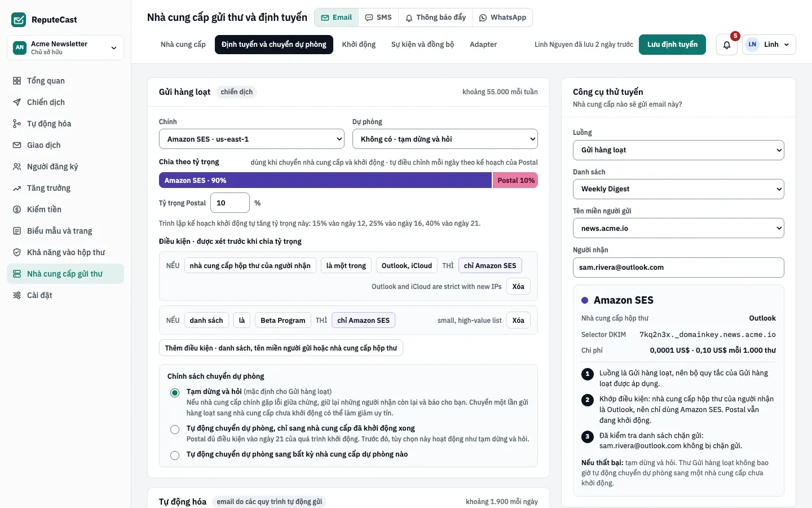Click the Amazon SES 90% split bar segment

click(x=325, y=181)
